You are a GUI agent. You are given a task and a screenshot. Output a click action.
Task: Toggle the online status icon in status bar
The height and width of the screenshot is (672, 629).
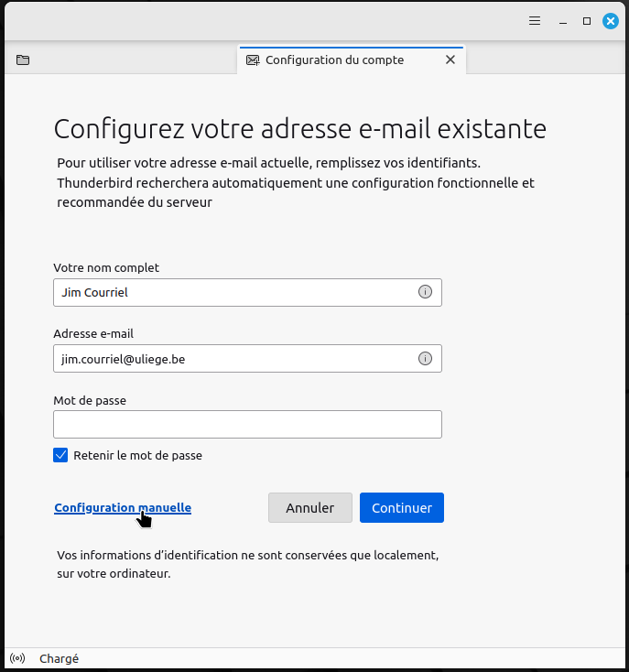coord(17,658)
